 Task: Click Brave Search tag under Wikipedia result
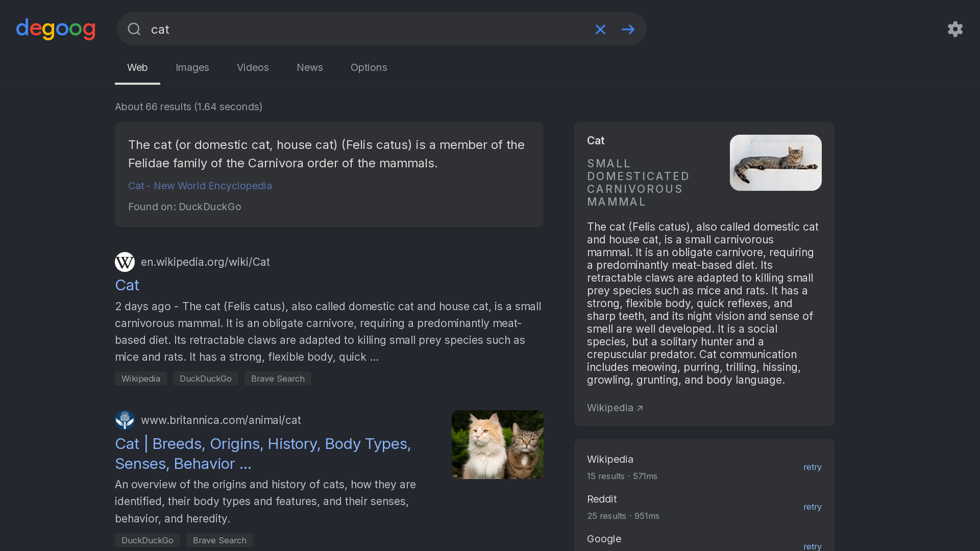[x=278, y=379]
